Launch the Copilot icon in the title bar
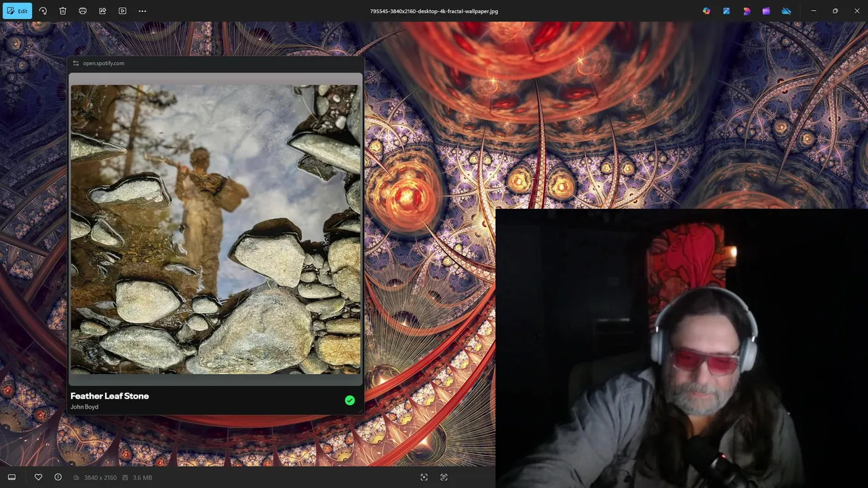This screenshot has height=488, width=868. coord(707,11)
